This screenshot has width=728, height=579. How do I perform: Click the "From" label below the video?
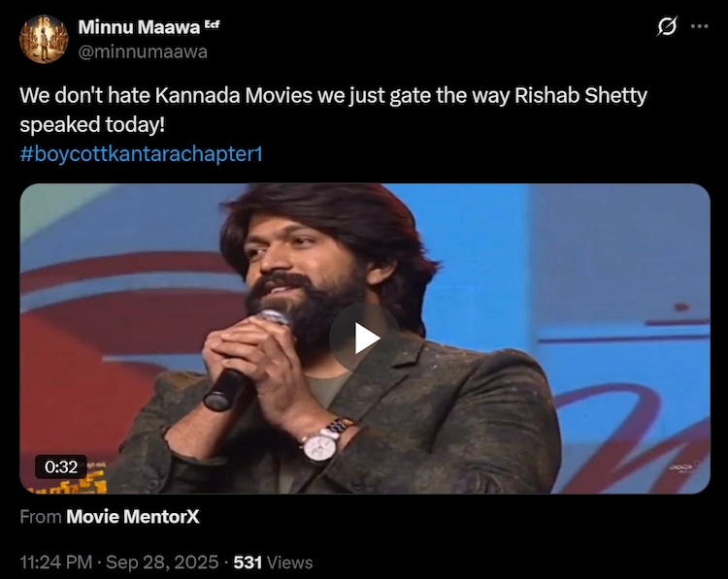pyautogui.click(x=41, y=516)
